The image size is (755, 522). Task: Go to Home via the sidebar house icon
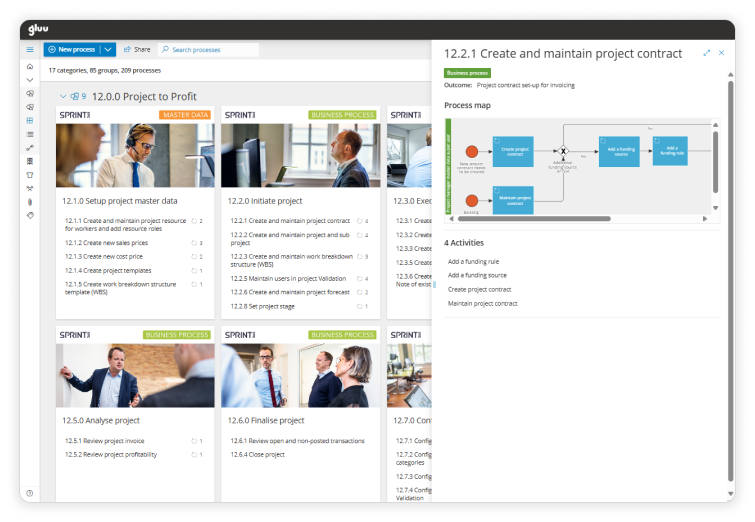tap(30, 66)
